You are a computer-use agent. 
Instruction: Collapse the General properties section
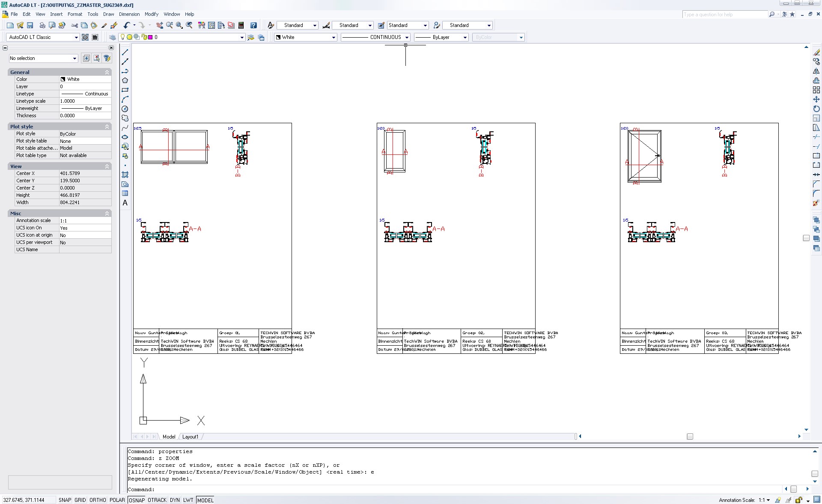coord(107,72)
